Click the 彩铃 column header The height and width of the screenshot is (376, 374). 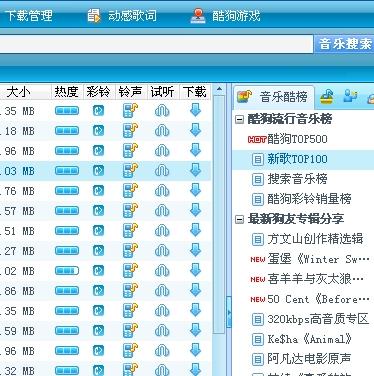coord(99,92)
